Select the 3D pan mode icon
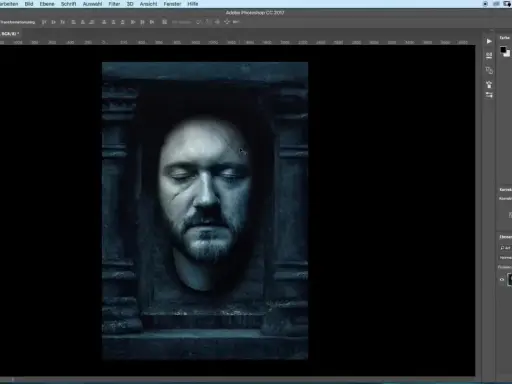The width and height of the screenshot is (512, 384). point(217,22)
